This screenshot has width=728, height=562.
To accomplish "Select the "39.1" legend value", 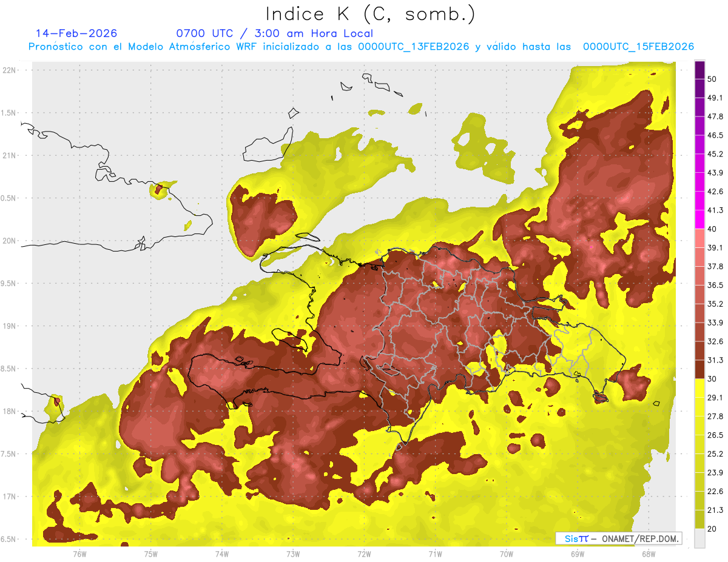I will point(715,248).
